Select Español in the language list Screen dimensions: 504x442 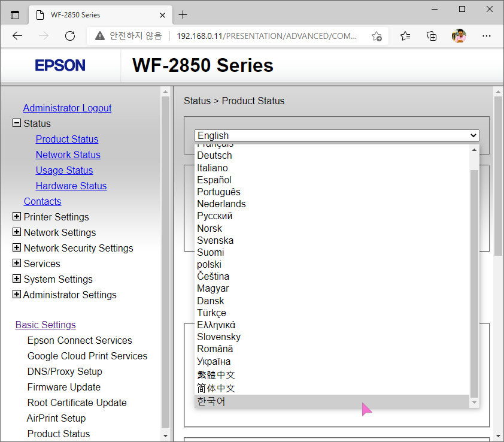point(332,180)
